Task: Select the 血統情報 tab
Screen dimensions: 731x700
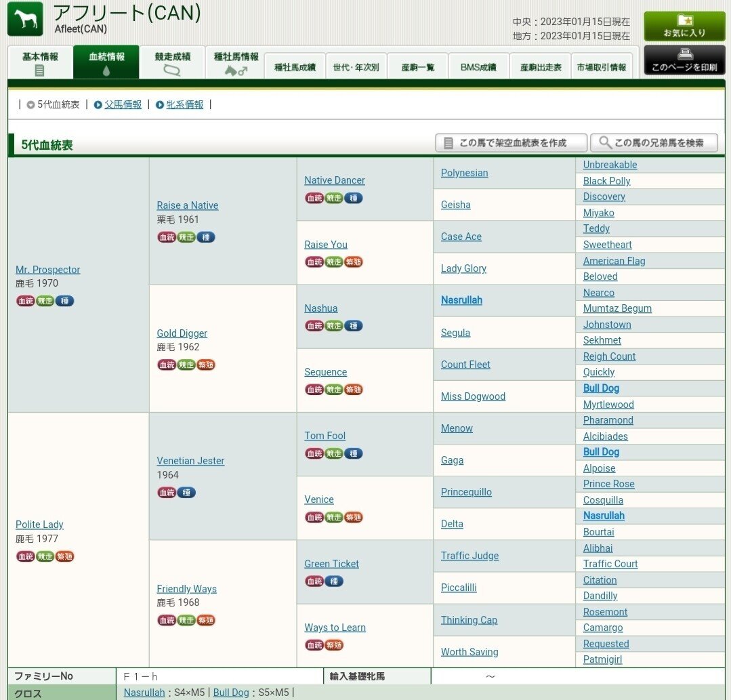Action: (106, 62)
